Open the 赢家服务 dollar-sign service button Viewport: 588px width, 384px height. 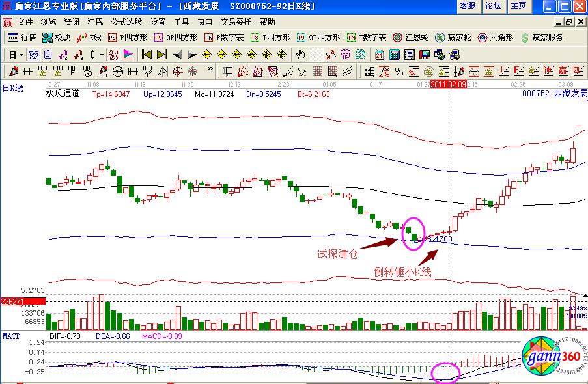542,38
